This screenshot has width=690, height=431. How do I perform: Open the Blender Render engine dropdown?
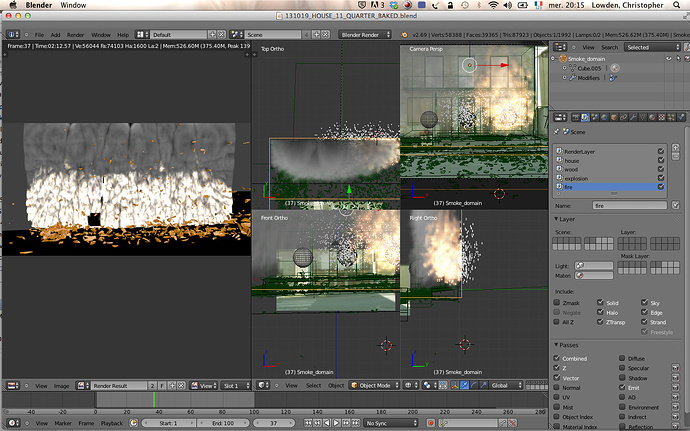(x=365, y=34)
